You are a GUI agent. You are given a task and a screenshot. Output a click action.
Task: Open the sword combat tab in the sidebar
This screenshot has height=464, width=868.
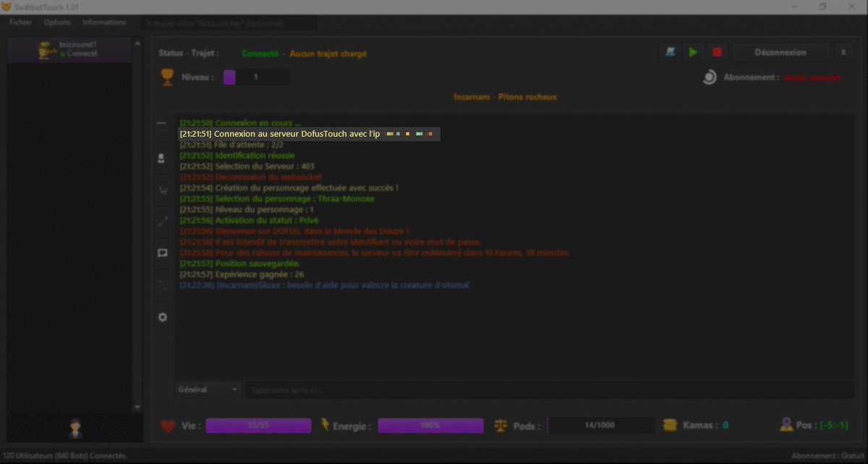[162, 222]
